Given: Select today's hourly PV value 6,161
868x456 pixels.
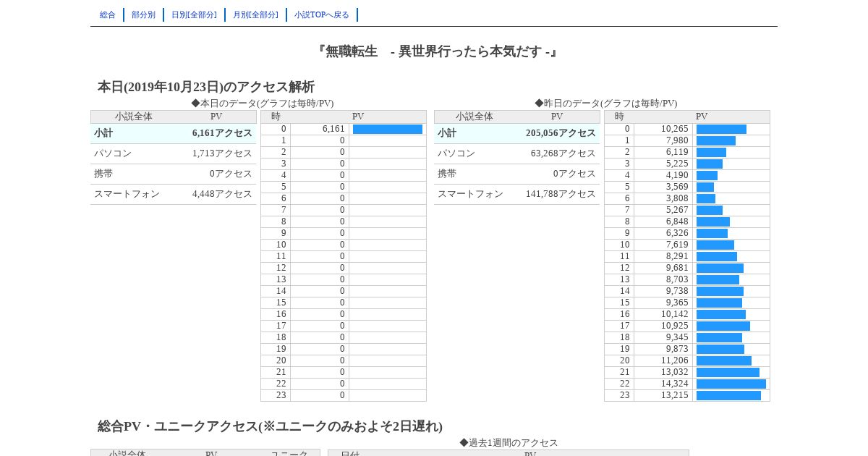Looking at the screenshot, I should (333, 129).
